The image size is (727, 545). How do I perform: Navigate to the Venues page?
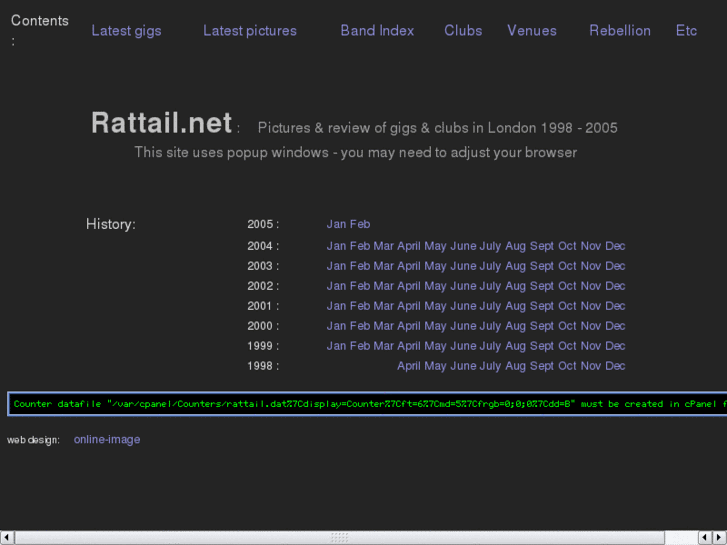point(532,31)
